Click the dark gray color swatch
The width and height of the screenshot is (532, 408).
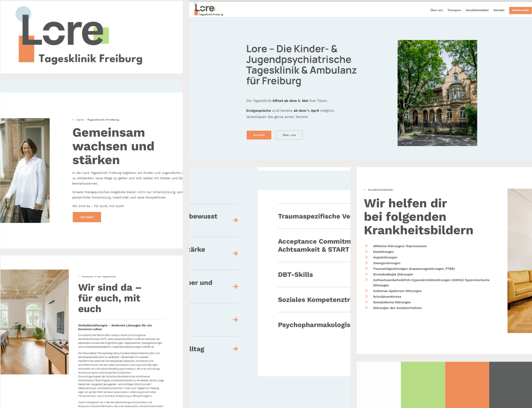[x=511, y=385]
